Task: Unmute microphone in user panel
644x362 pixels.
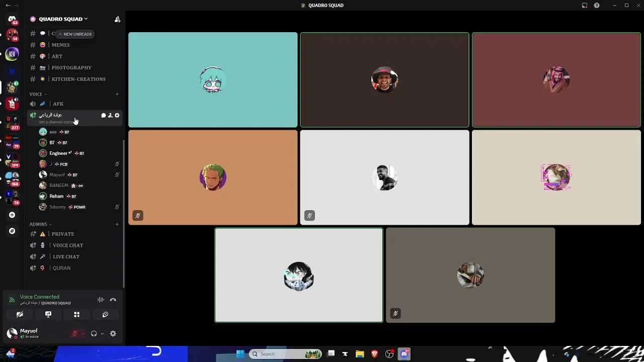Action: [x=74, y=334]
